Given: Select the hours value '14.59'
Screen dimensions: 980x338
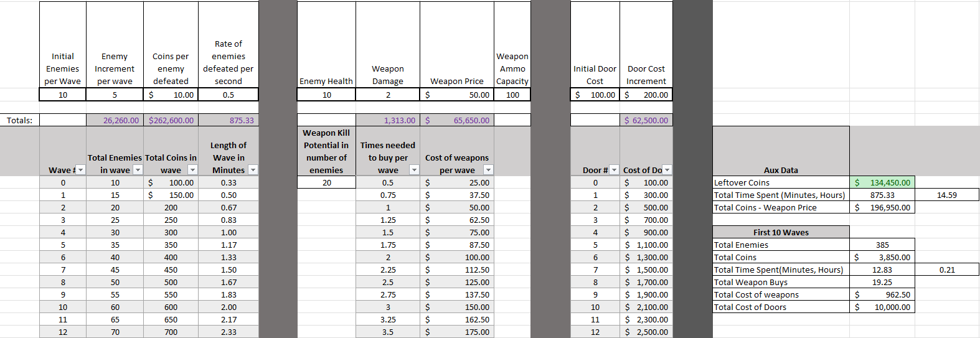Looking at the screenshot, I should [x=947, y=195].
